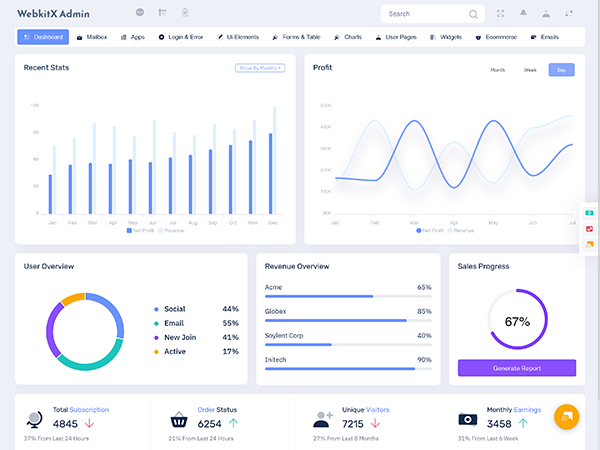The height and width of the screenshot is (450, 600).
Task: Click the globe Total Subscription icon
Action: tap(35, 420)
